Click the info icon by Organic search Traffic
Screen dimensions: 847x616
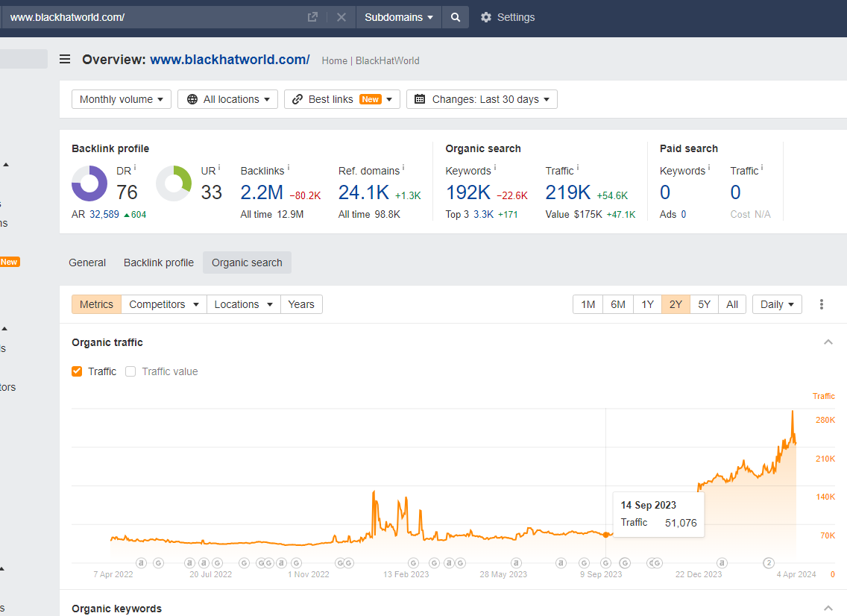point(577,168)
